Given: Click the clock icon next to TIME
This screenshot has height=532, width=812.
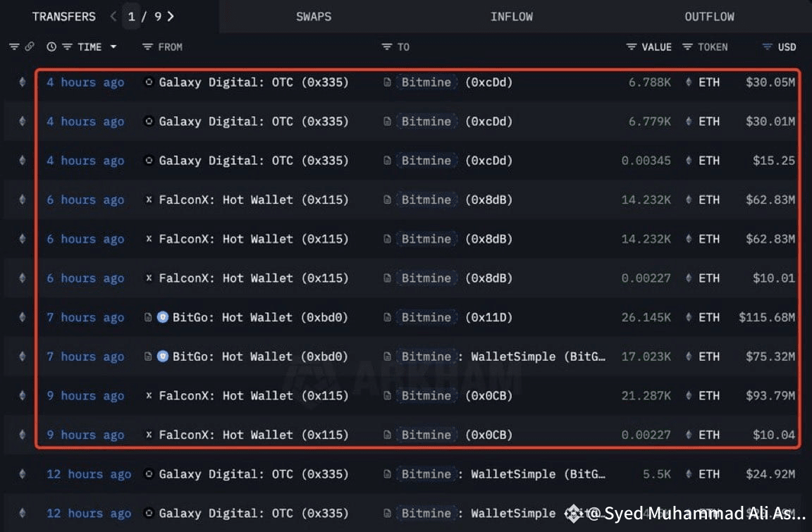Looking at the screenshot, I should (x=51, y=47).
